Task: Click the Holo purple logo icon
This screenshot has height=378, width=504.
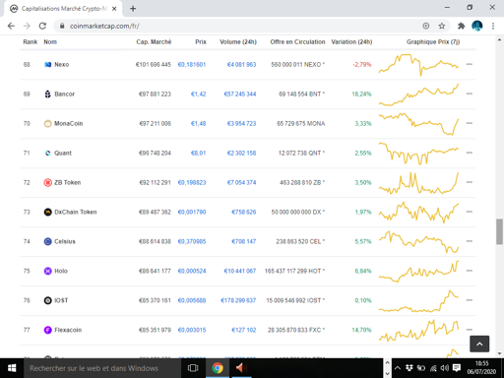Action: 48,271
